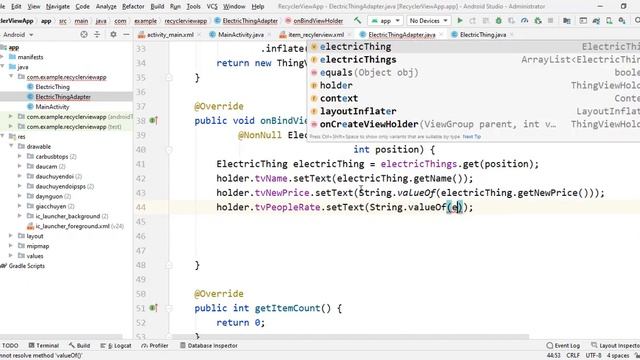Open the profiler gauge icon in toolbar

tap(524, 20)
